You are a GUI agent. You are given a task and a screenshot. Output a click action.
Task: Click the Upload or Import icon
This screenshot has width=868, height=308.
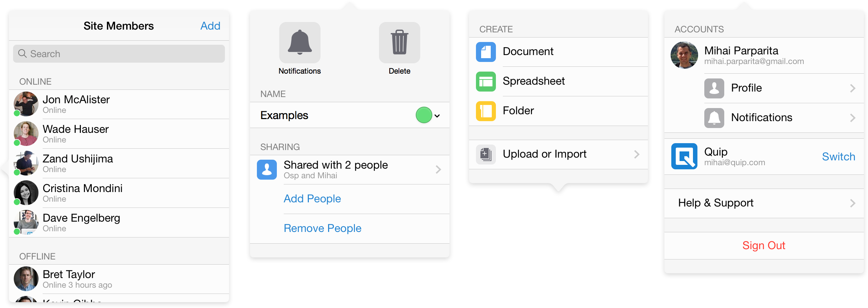click(x=486, y=154)
